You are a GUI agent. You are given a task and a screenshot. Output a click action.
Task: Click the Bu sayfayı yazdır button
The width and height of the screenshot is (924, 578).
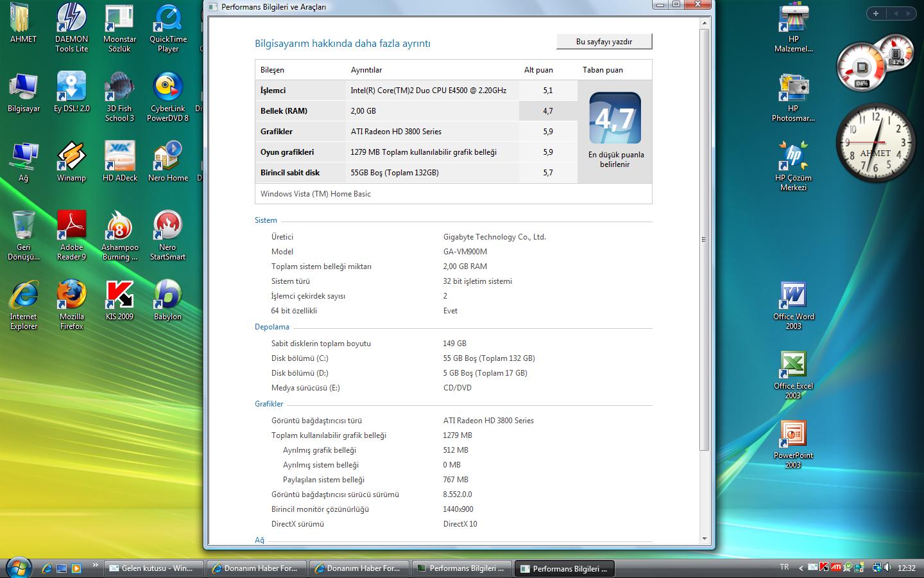(x=604, y=42)
